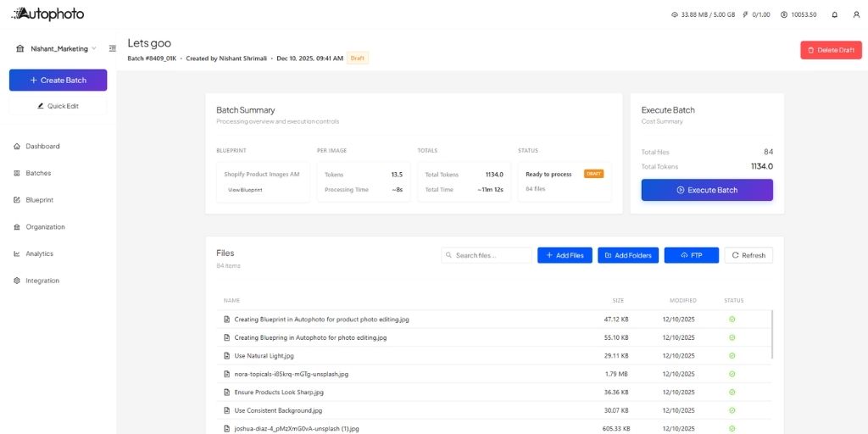Click status checkmark for nora-topicals file
This screenshot has width=868, height=434.
[732, 374]
